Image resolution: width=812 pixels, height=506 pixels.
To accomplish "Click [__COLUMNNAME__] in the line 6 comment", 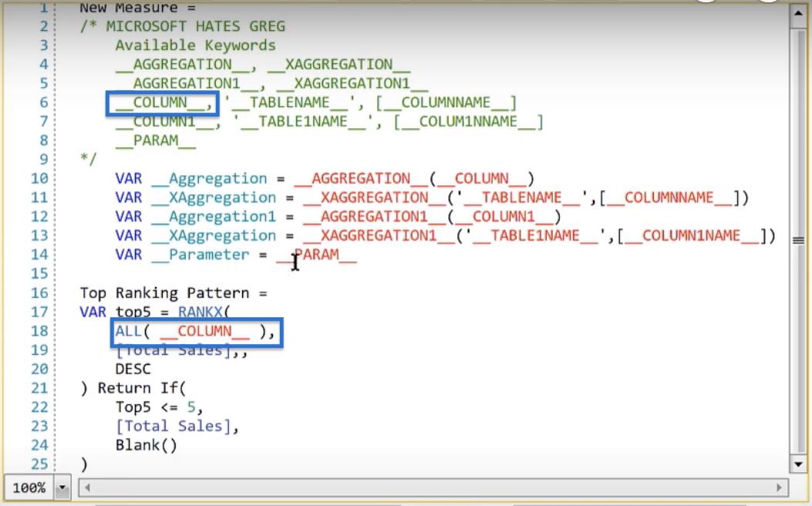I will tap(446, 103).
